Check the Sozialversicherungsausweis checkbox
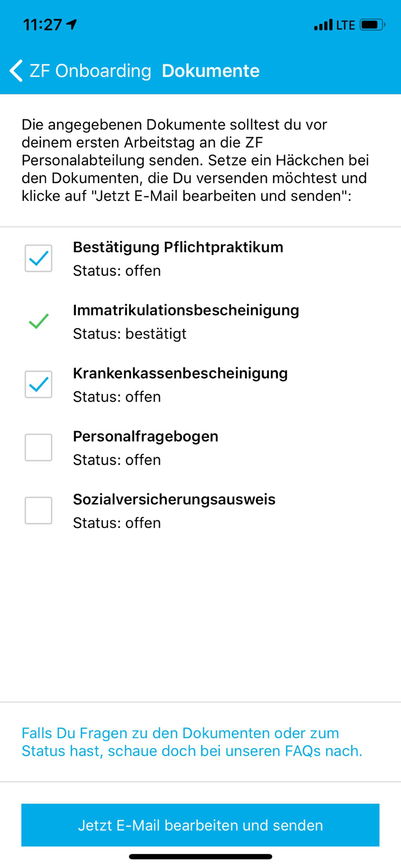Image resolution: width=401 pixels, height=868 pixels. (x=39, y=510)
